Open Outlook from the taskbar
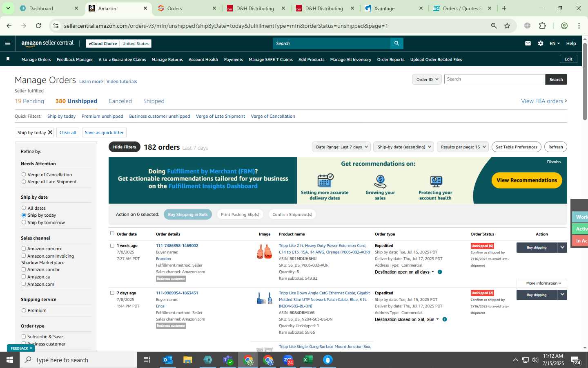This screenshot has width=588, height=368. [168, 360]
